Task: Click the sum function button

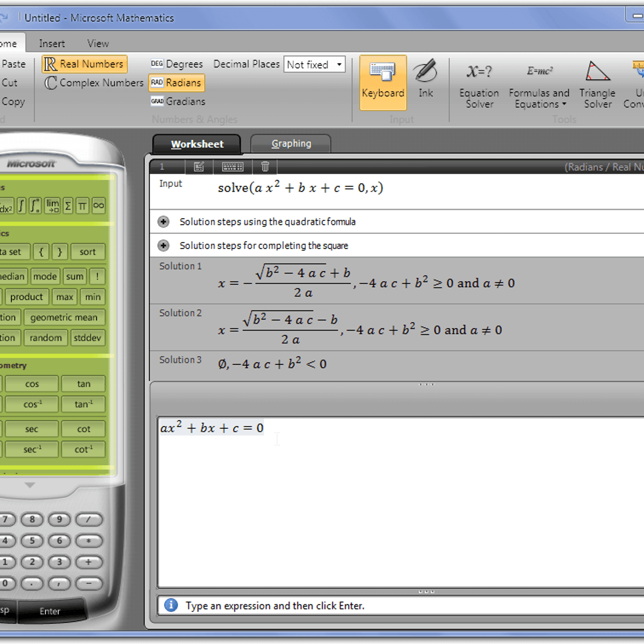Action: (x=75, y=277)
